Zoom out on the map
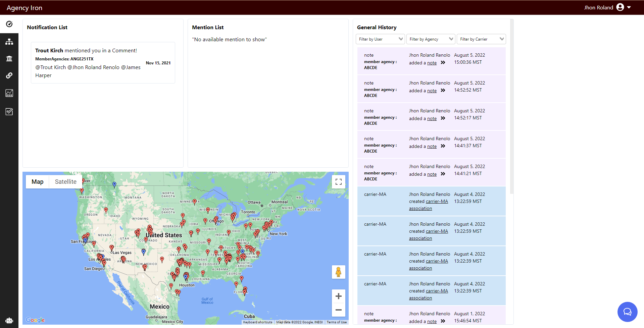Viewport: 644px width, 328px height. (x=338, y=310)
